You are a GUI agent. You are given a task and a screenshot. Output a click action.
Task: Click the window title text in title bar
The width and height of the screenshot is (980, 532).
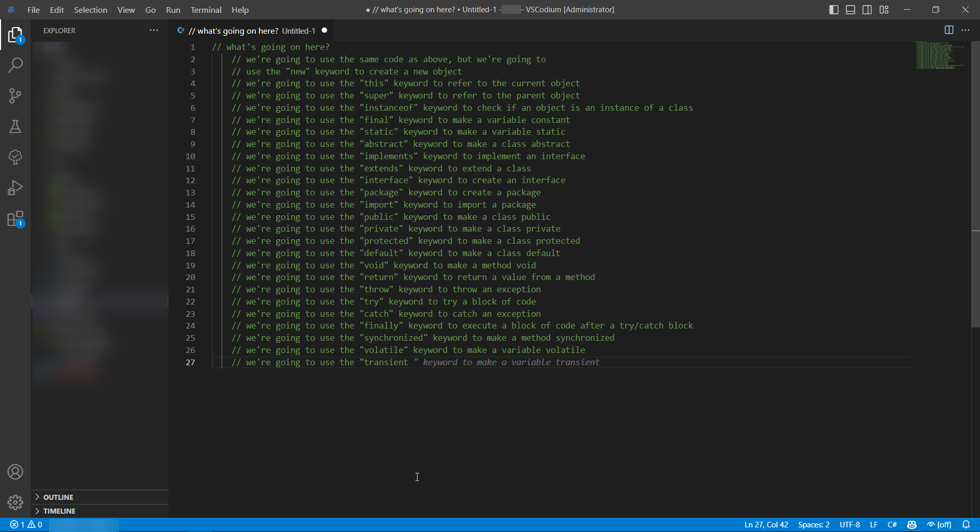tap(490, 10)
